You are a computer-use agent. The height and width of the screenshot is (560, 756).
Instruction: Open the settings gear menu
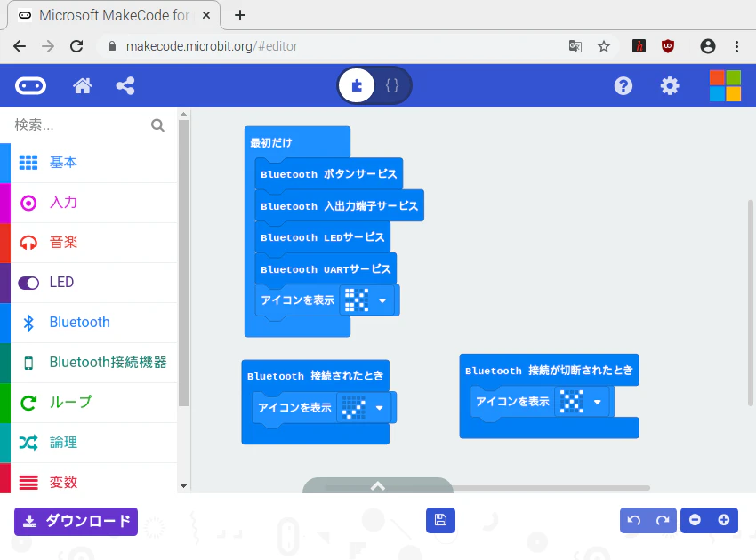click(669, 86)
